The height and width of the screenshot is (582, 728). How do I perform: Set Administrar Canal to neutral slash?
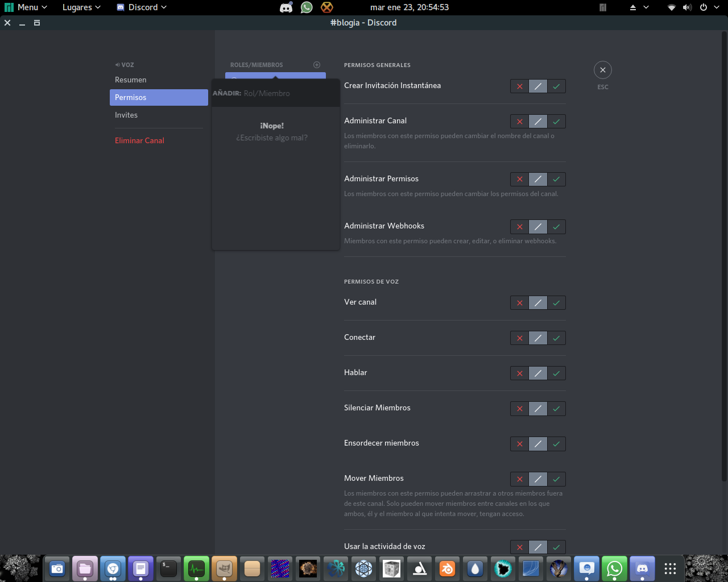click(x=537, y=122)
